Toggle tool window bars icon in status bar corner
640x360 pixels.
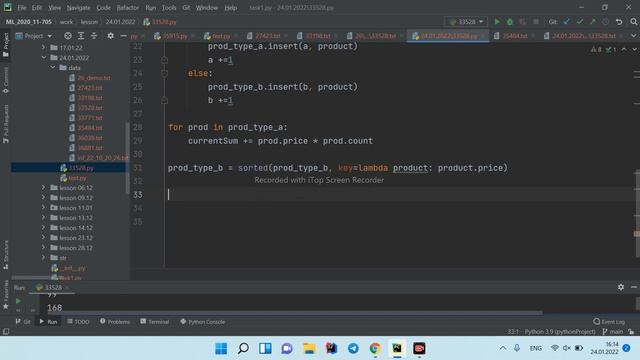6,331
